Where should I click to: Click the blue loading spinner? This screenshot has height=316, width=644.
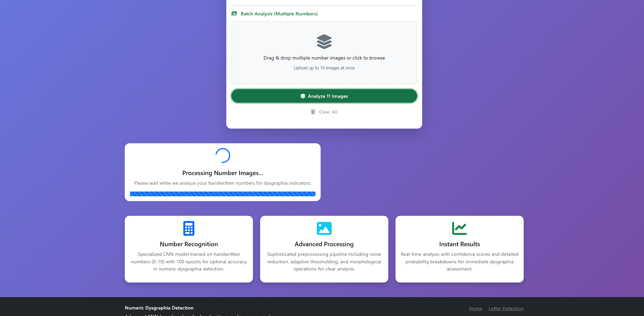coord(223,156)
